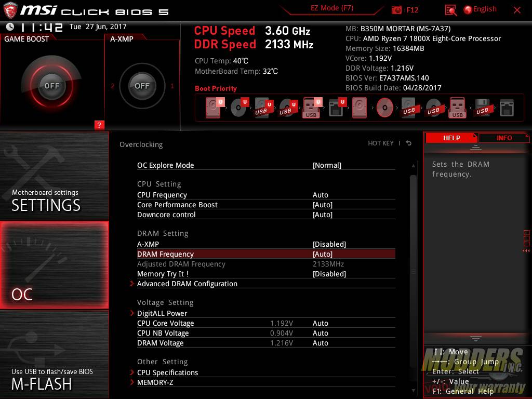Click the return arrow icon next to HOT KEY
Screen dimensions: 532x399
point(408,143)
